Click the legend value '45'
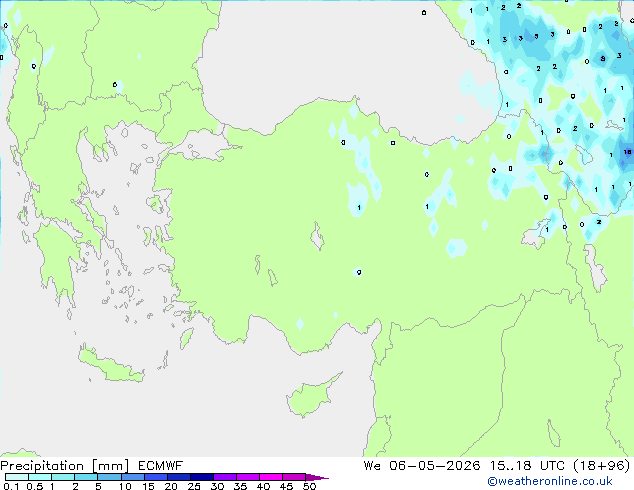Viewport: 634px width, 490px height. point(286,486)
